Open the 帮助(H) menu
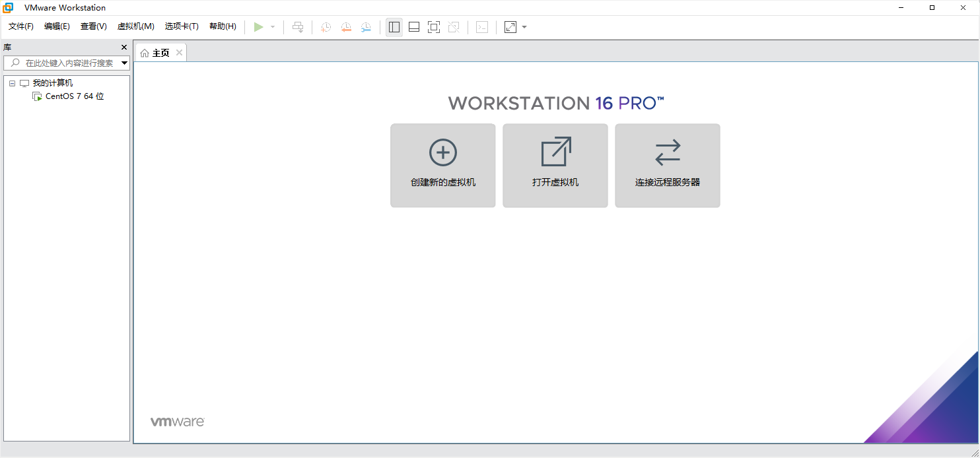This screenshot has height=458, width=980. tap(223, 26)
